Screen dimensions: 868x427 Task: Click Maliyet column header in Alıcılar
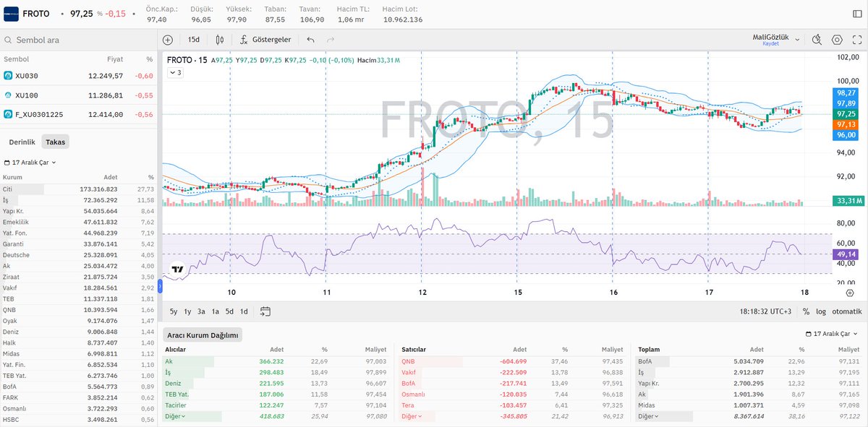(375, 349)
